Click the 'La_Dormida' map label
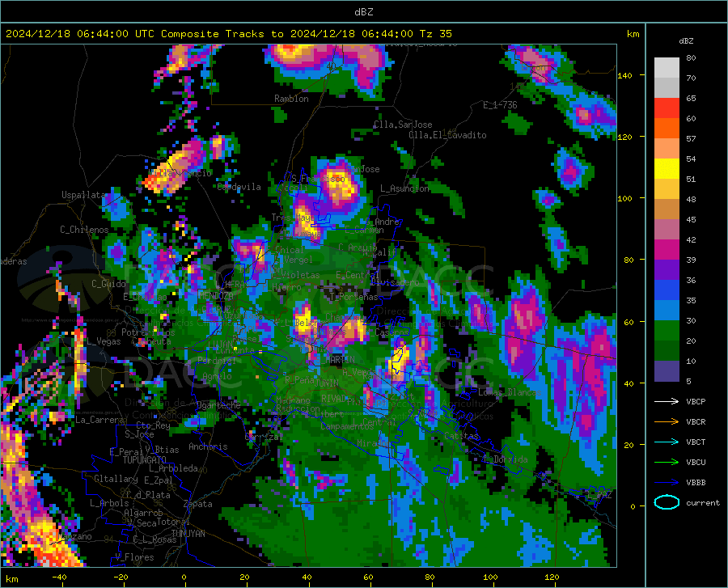The image size is (728, 588). pyautogui.click(x=504, y=459)
